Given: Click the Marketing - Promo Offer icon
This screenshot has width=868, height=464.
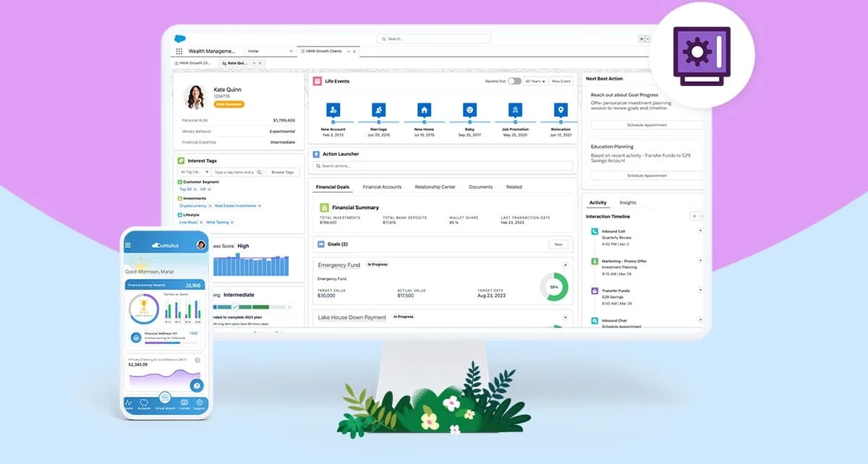Looking at the screenshot, I should click(x=595, y=262).
